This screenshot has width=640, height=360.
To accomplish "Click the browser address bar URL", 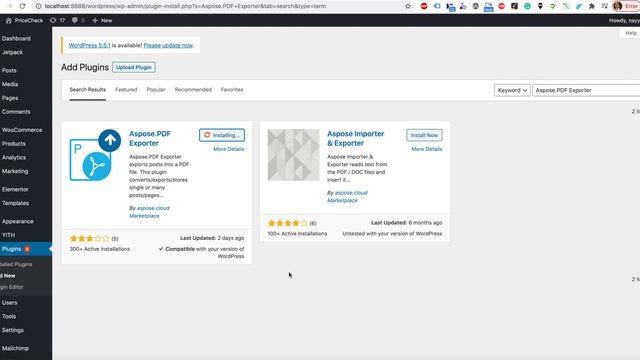I will 185,6.
